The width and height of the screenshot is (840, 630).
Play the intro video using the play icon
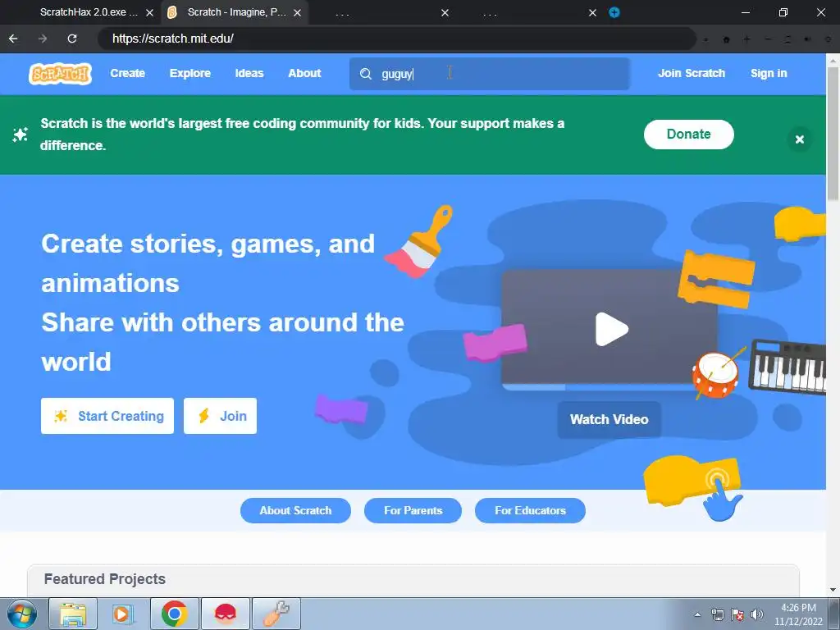tap(611, 329)
